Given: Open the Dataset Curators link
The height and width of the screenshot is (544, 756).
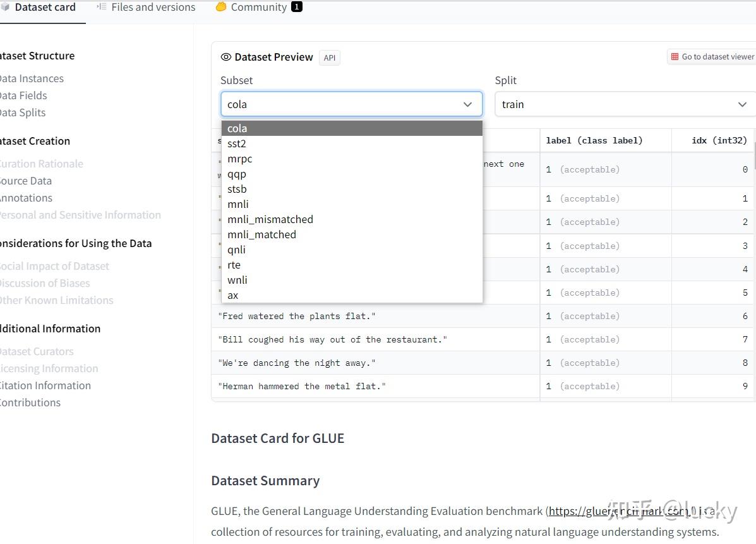Looking at the screenshot, I should pos(37,351).
